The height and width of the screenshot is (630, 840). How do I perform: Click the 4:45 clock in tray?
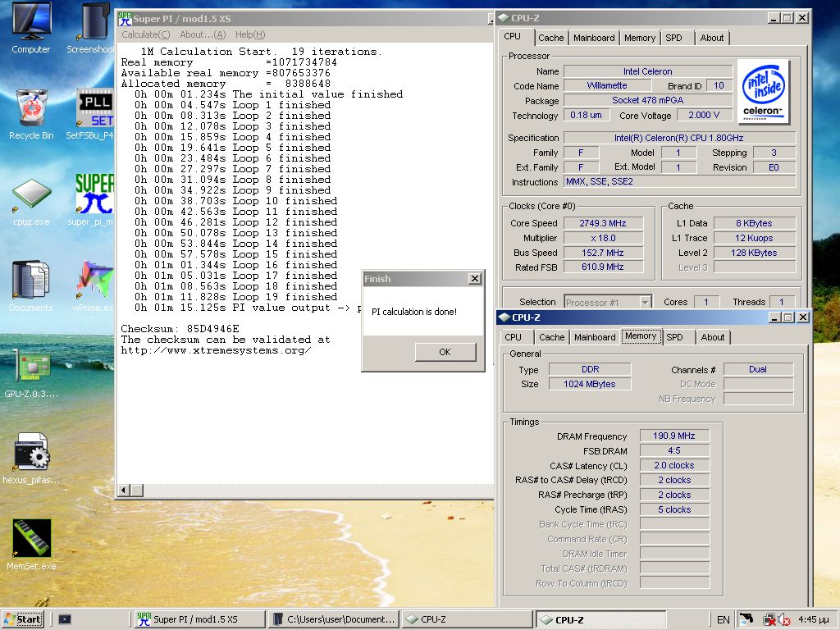pos(813,619)
